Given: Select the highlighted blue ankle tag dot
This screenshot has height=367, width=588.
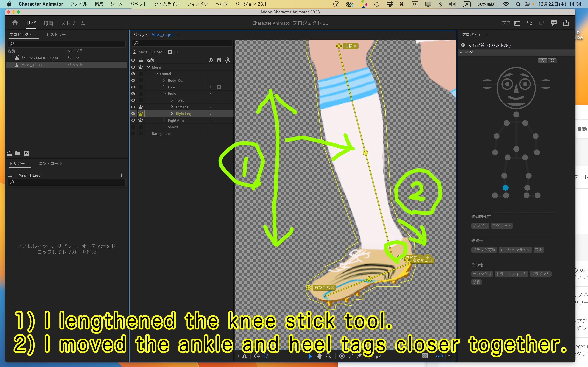Looking at the screenshot, I should tap(505, 188).
